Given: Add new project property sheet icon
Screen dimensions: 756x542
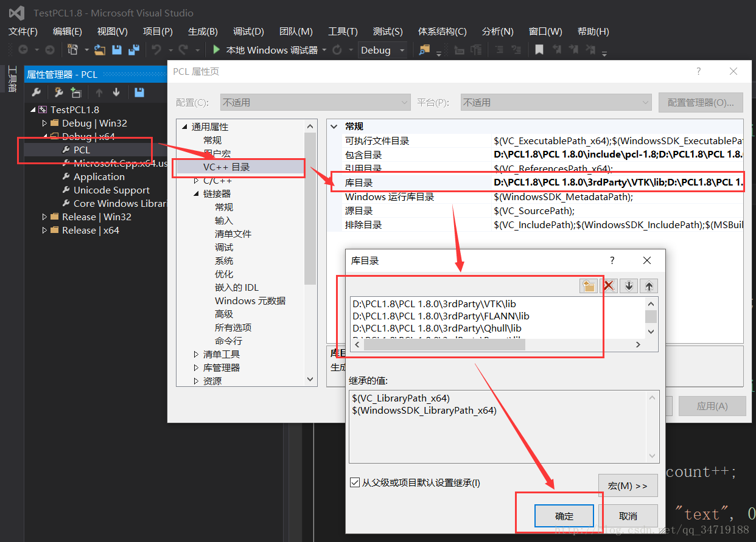Looking at the screenshot, I should click(x=58, y=92).
